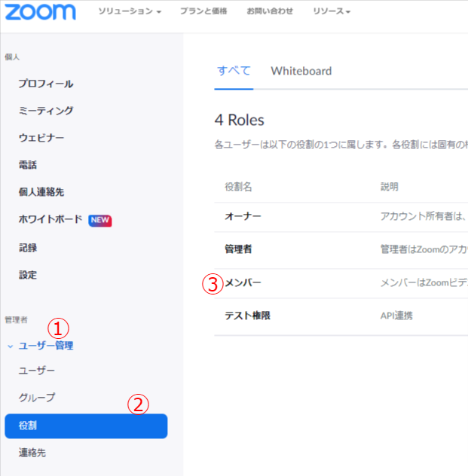Open ウェビナー sidebar item
Screen dimensions: 468x476
pyautogui.click(x=41, y=138)
